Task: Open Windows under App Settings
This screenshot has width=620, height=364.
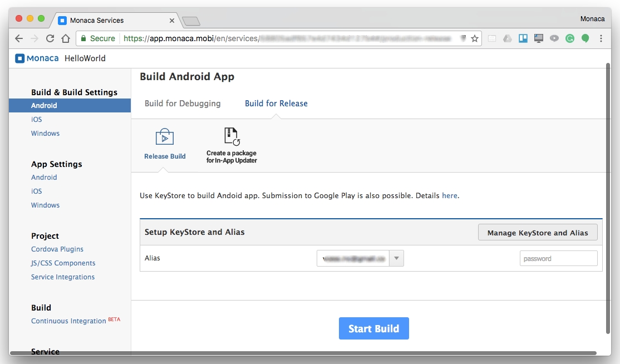Action: [46, 205]
